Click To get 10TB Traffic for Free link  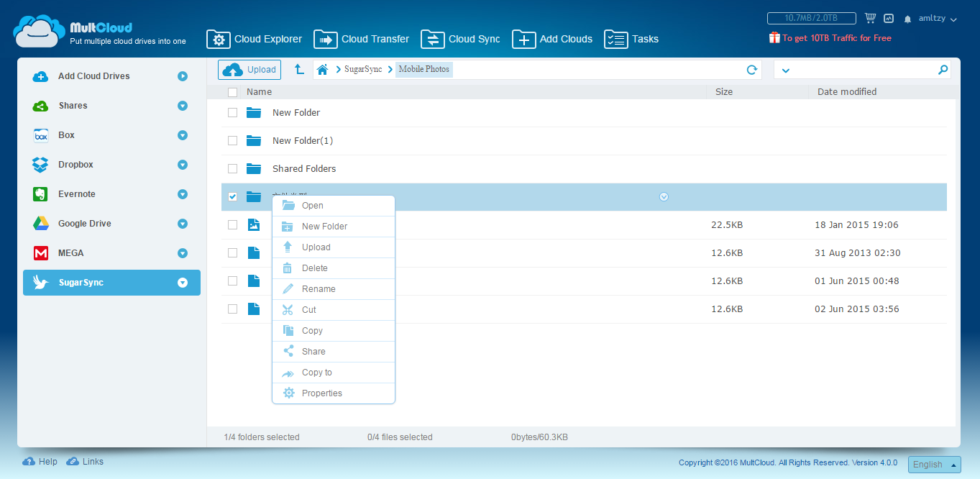click(x=836, y=38)
